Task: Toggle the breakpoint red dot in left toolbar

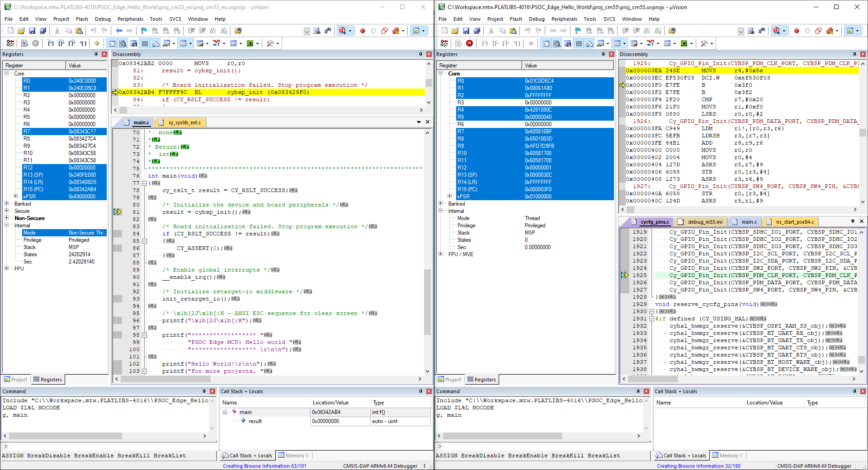Action: click(x=362, y=31)
